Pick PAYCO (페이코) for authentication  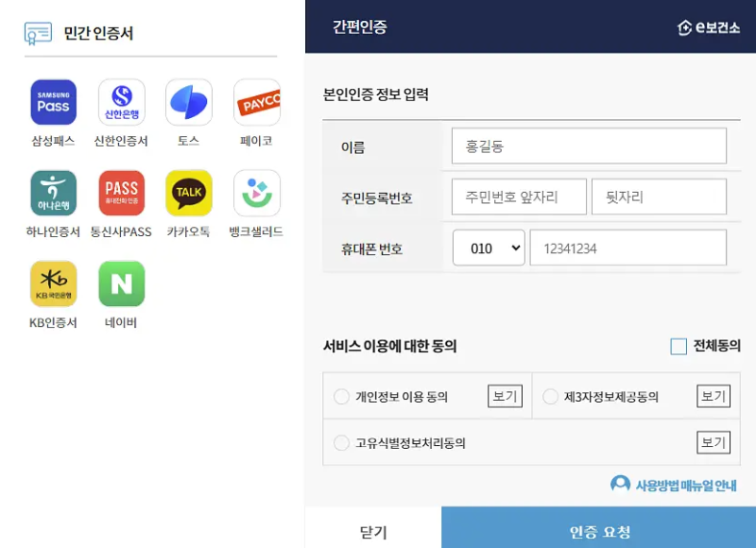click(x=256, y=101)
